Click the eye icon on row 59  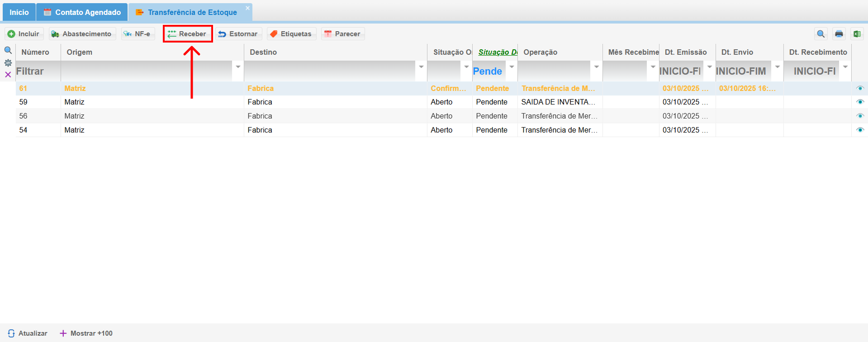pyautogui.click(x=860, y=102)
